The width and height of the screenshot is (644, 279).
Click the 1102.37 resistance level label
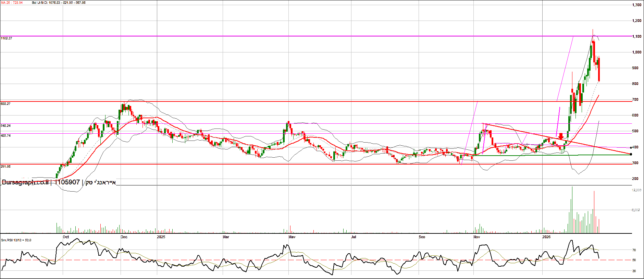7,38
